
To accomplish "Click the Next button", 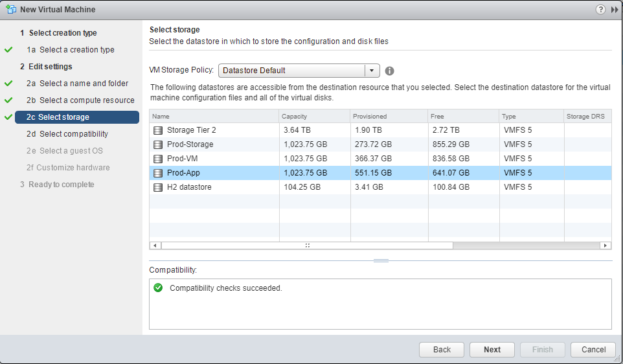I will coord(492,350).
